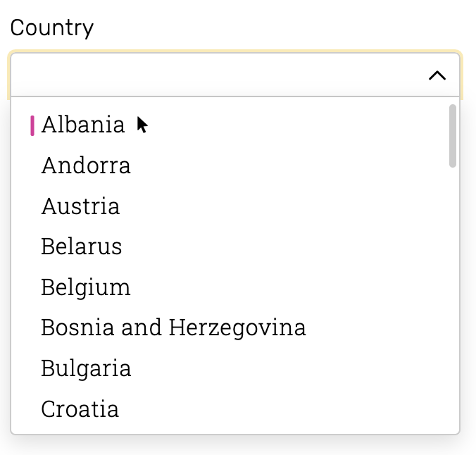Collapse the Country dropdown using the chevron
This screenshot has height=455, width=476.
point(437,75)
